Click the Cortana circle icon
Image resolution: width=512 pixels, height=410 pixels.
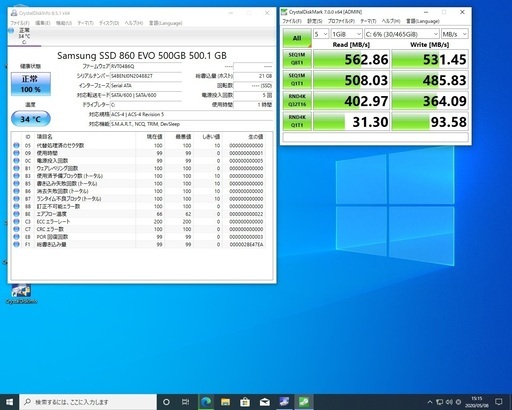[x=166, y=402]
